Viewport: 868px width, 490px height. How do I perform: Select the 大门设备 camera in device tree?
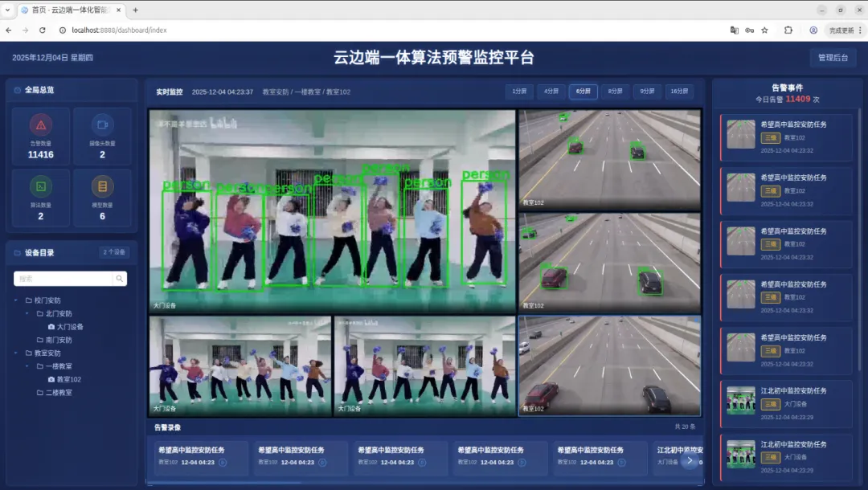[x=65, y=327]
